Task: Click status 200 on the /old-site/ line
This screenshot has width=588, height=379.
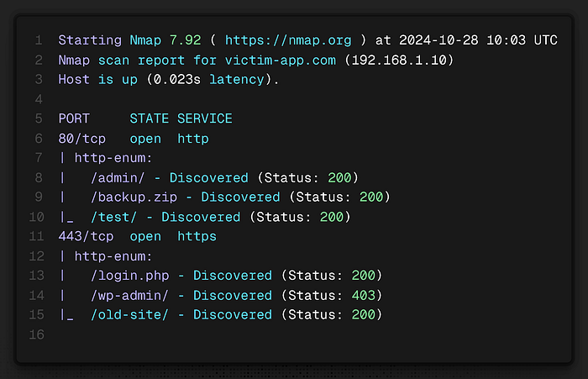Action: [364, 315]
